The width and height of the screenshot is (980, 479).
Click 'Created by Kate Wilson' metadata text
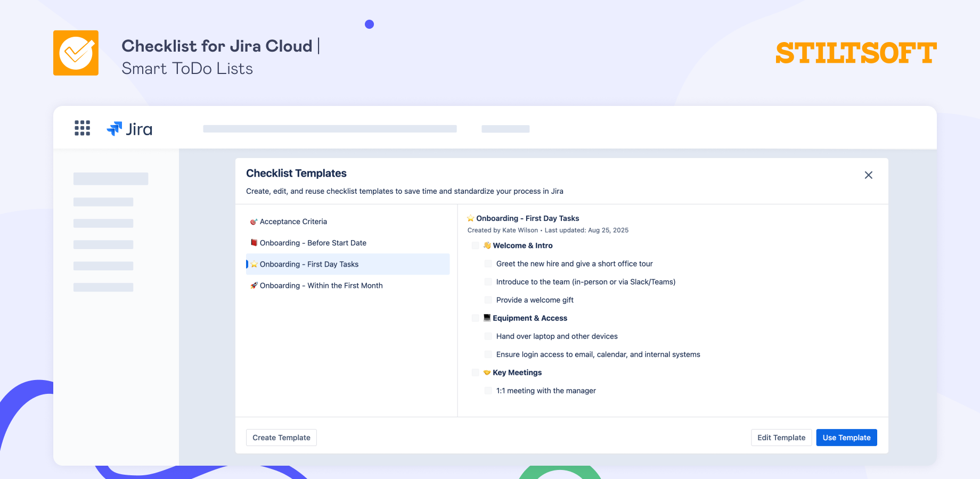pos(503,230)
